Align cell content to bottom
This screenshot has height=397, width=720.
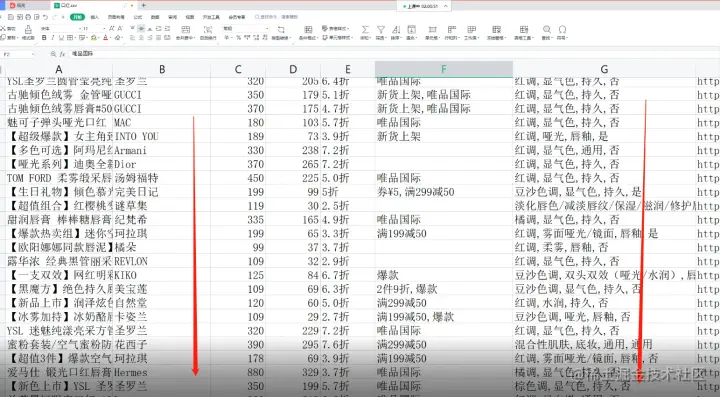coord(150,28)
